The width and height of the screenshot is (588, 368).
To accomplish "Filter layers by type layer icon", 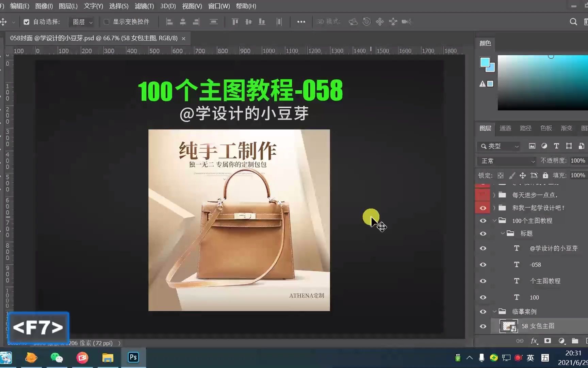I will [556, 146].
